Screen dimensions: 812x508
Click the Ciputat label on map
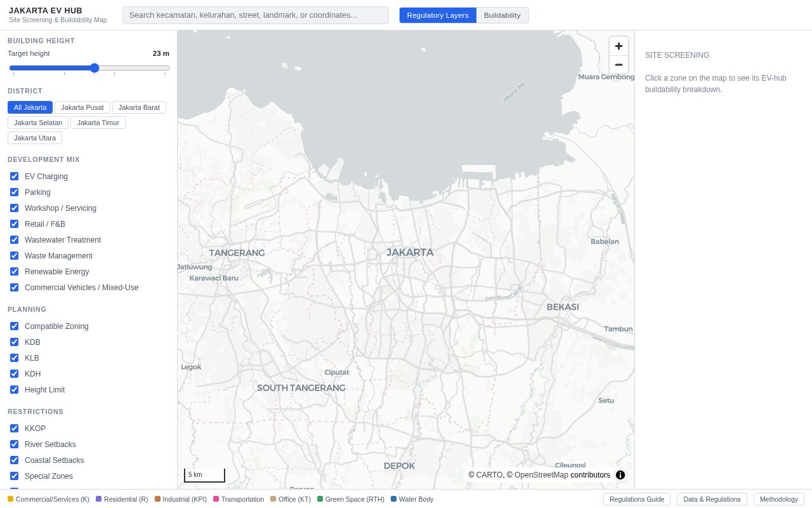pos(337,372)
